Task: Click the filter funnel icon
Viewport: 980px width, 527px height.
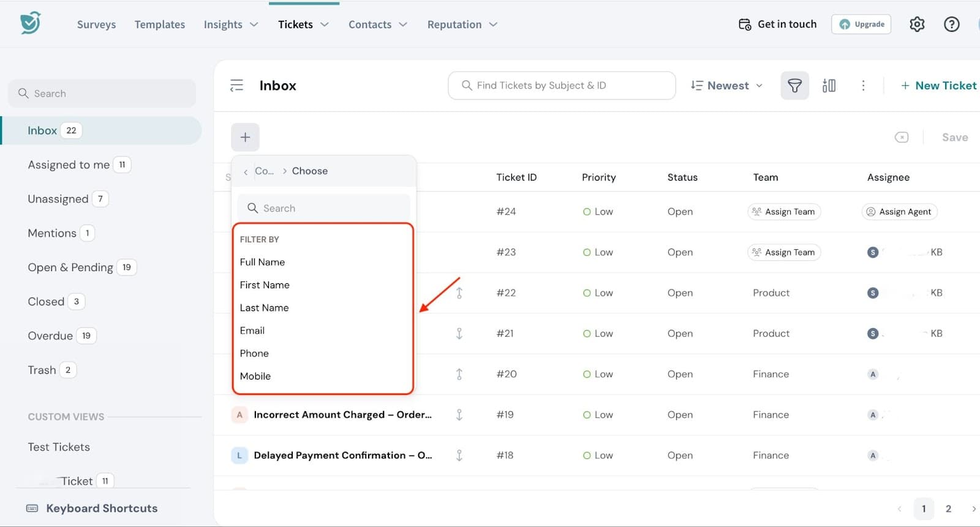Action: click(x=794, y=86)
